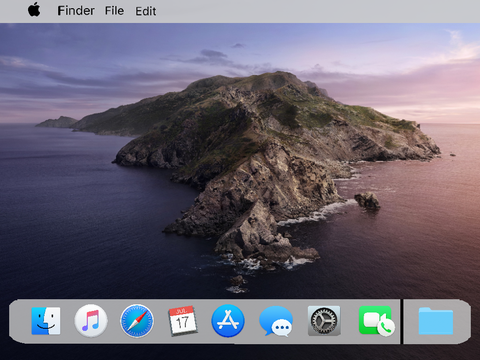Open System Preferences gear icon

coord(324,321)
